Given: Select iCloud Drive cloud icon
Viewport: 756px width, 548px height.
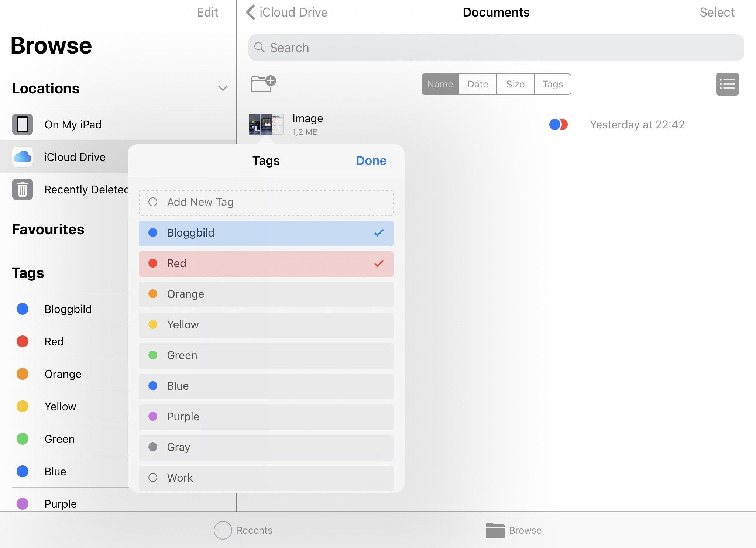Looking at the screenshot, I should pos(23,157).
